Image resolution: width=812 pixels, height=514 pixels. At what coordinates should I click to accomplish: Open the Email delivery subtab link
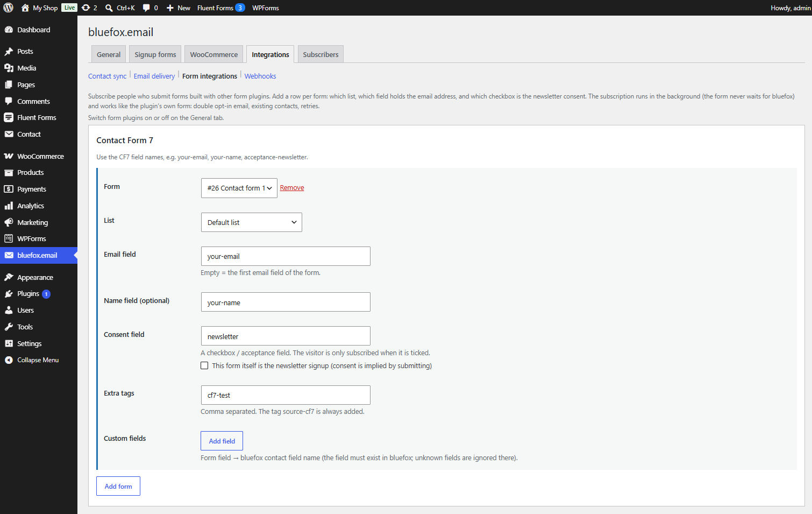click(154, 76)
